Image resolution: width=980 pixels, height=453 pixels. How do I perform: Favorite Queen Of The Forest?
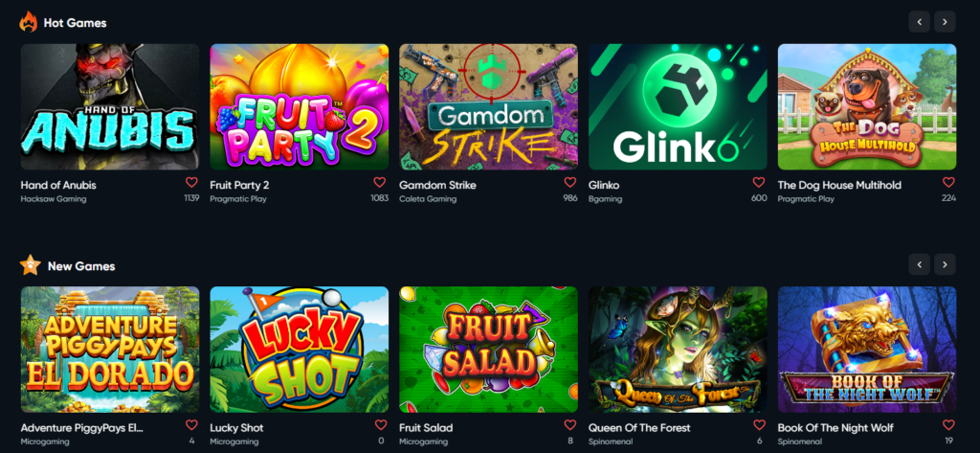pos(759,425)
